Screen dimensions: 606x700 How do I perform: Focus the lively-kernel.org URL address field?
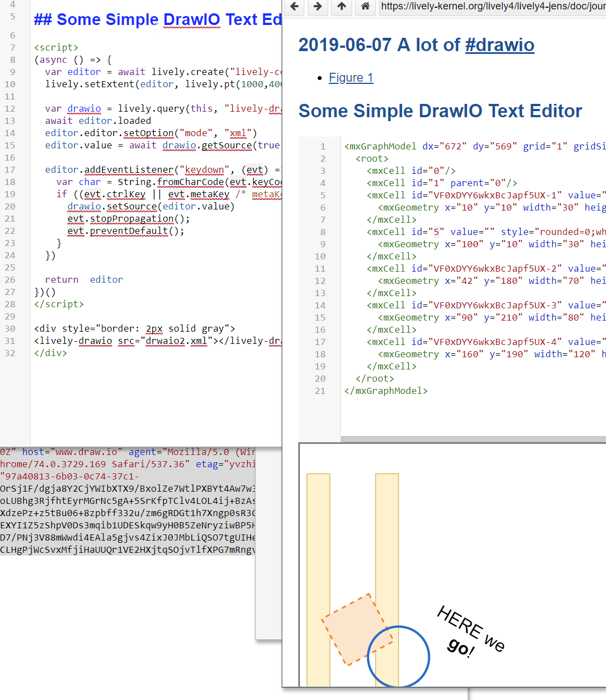(492, 7)
